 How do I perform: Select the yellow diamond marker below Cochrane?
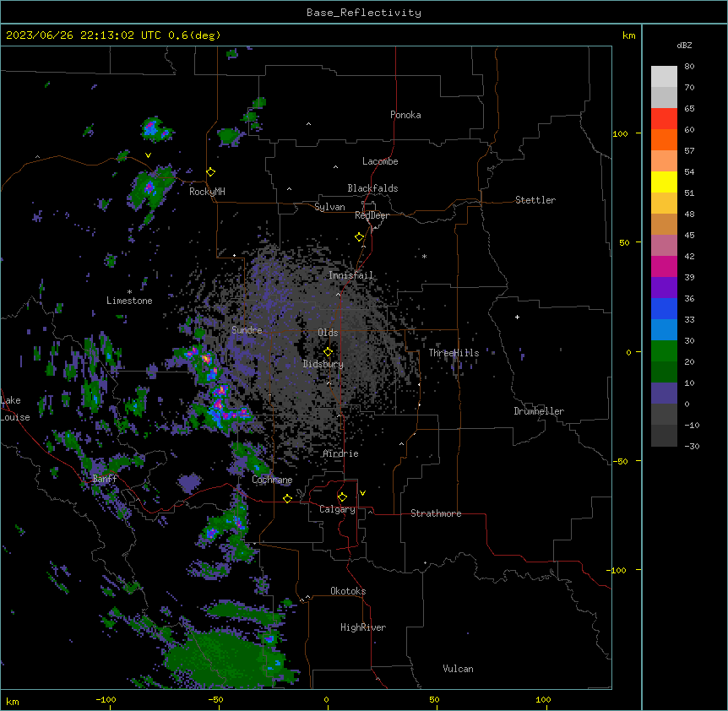click(287, 498)
